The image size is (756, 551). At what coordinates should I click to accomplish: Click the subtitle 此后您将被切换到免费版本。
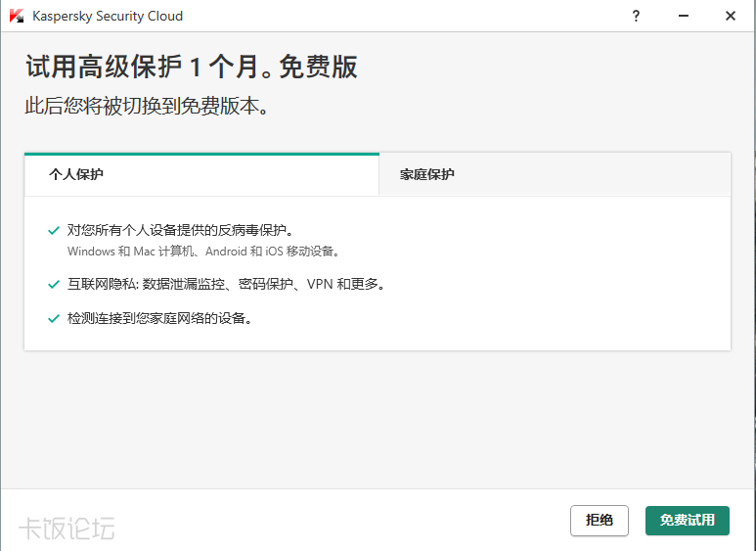[147, 106]
